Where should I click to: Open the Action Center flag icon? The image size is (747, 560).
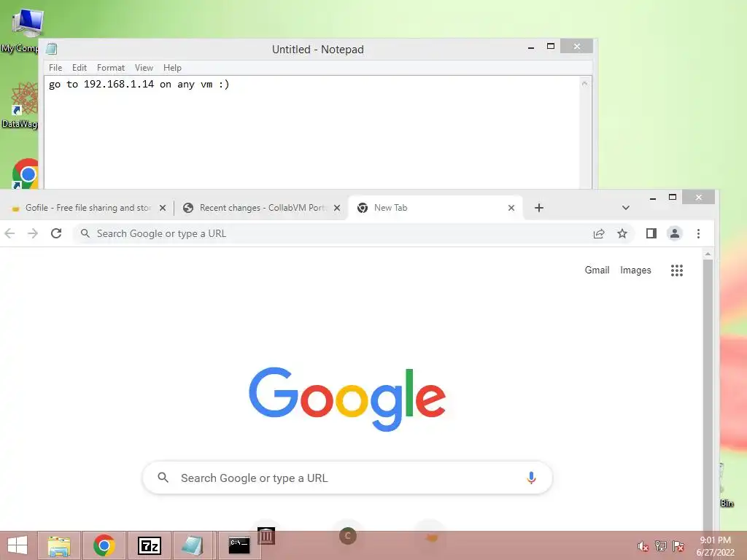pyautogui.click(x=678, y=546)
